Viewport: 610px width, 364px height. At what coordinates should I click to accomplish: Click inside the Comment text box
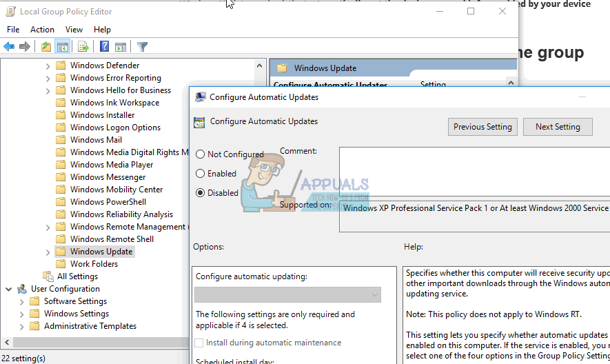[475, 172]
